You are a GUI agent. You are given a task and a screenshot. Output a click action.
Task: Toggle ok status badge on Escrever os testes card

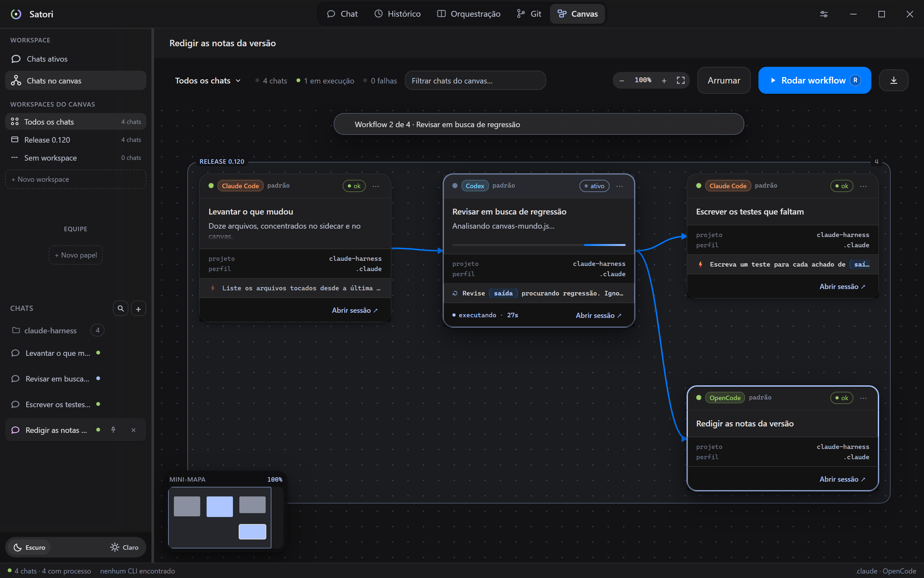pyautogui.click(x=842, y=186)
